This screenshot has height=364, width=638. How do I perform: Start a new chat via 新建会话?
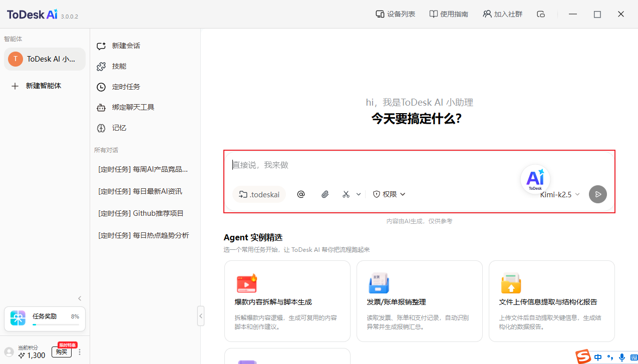pos(118,46)
